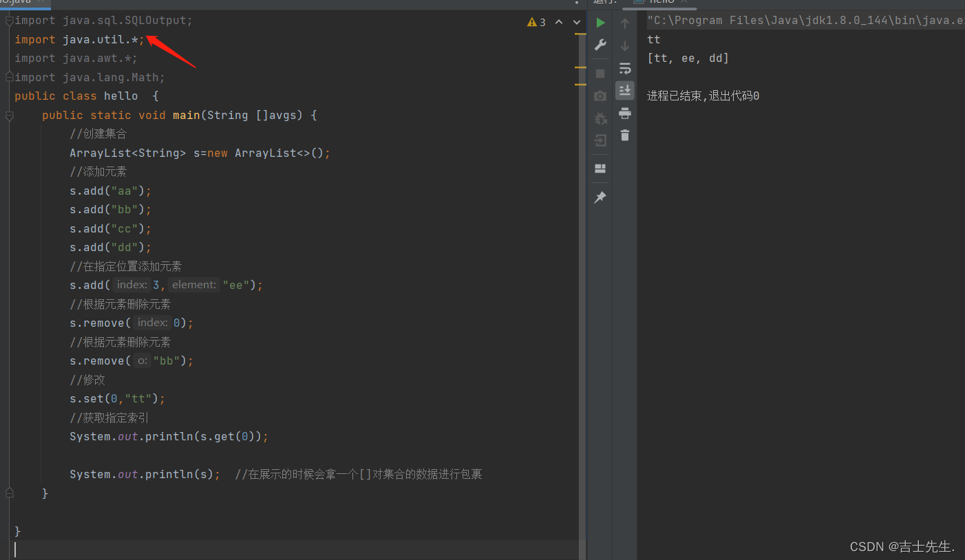Go to previous highlighted problem arrow
Screen dimensions: 965x560
point(559,22)
